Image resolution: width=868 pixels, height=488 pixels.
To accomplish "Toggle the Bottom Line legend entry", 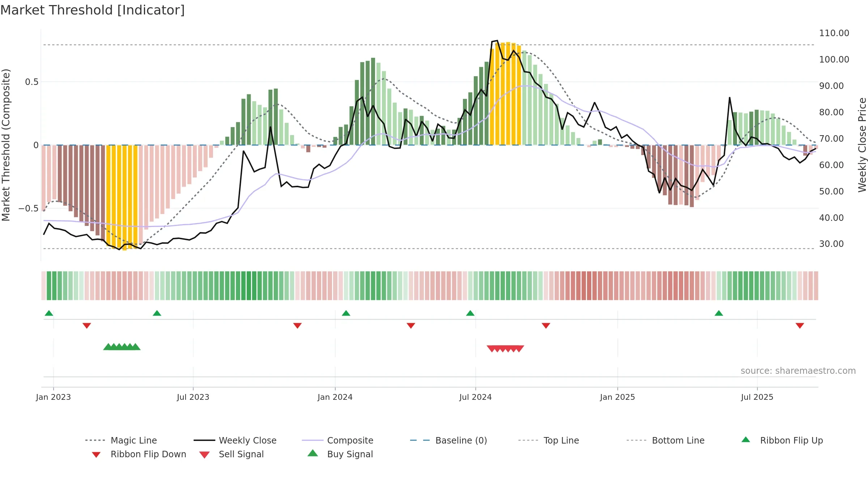I will point(665,440).
